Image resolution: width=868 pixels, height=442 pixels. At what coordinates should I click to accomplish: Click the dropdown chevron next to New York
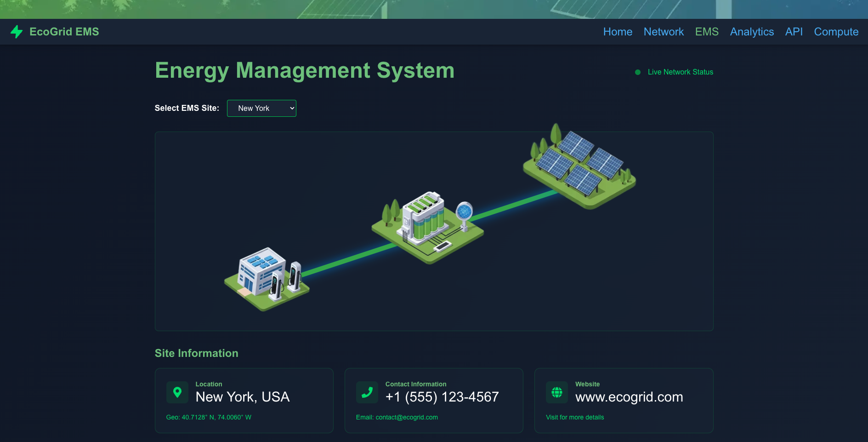pos(291,108)
